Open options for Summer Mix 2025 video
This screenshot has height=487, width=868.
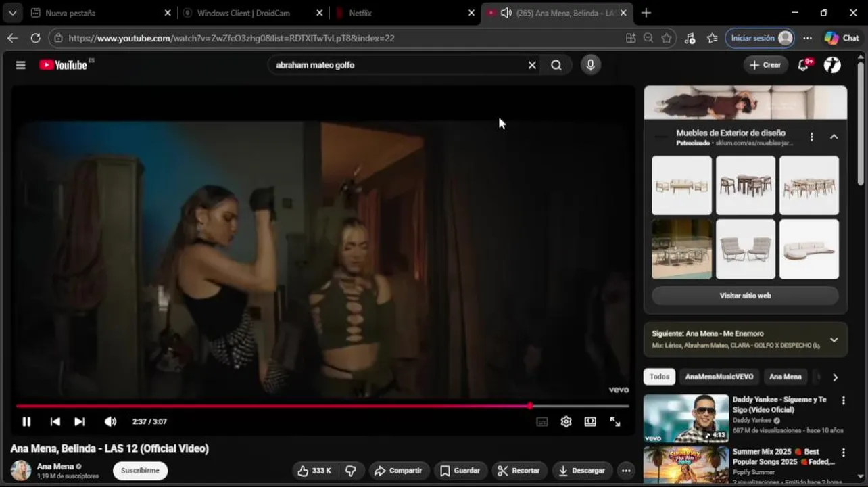coord(843,453)
